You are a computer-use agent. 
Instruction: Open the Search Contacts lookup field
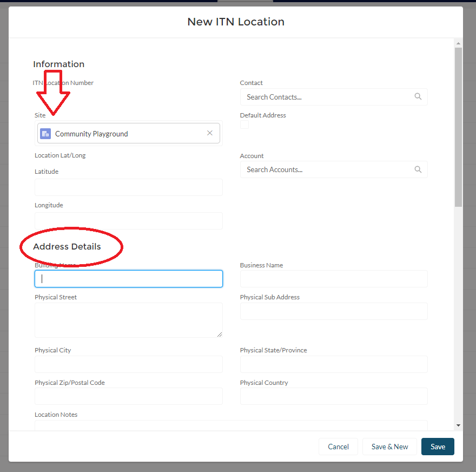(x=327, y=97)
